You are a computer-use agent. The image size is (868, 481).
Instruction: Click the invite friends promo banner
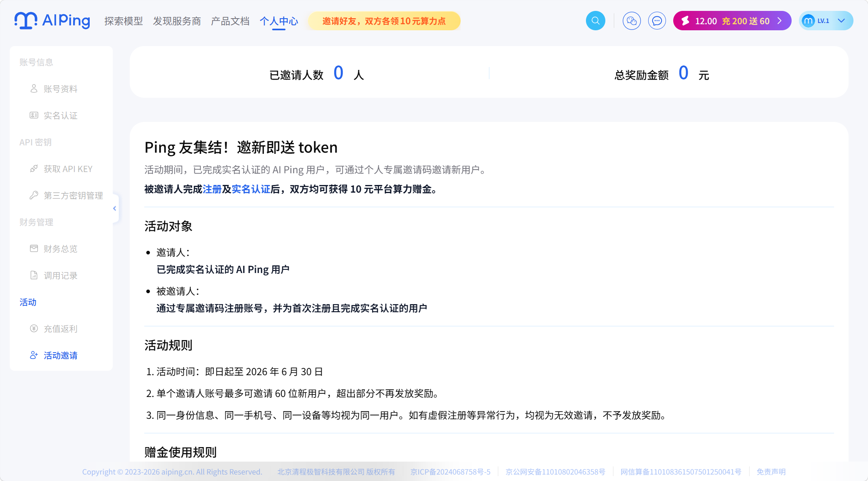coord(384,21)
